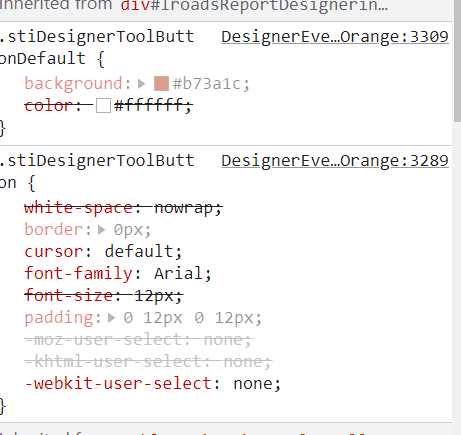The width and height of the screenshot is (461, 435).
Task: Click the 'border' property name
Action: pyautogui.click(x=54, y=230)
